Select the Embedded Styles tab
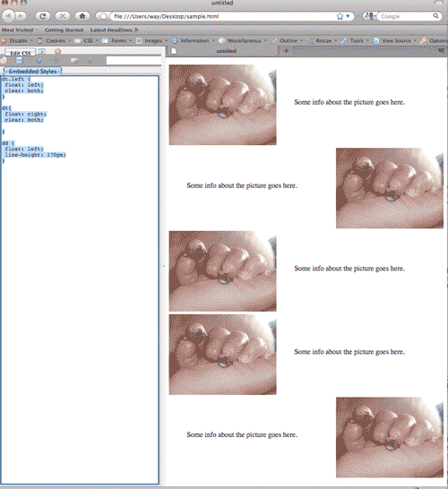This screenshot has height=489, width=448. [x=32, y=71]
